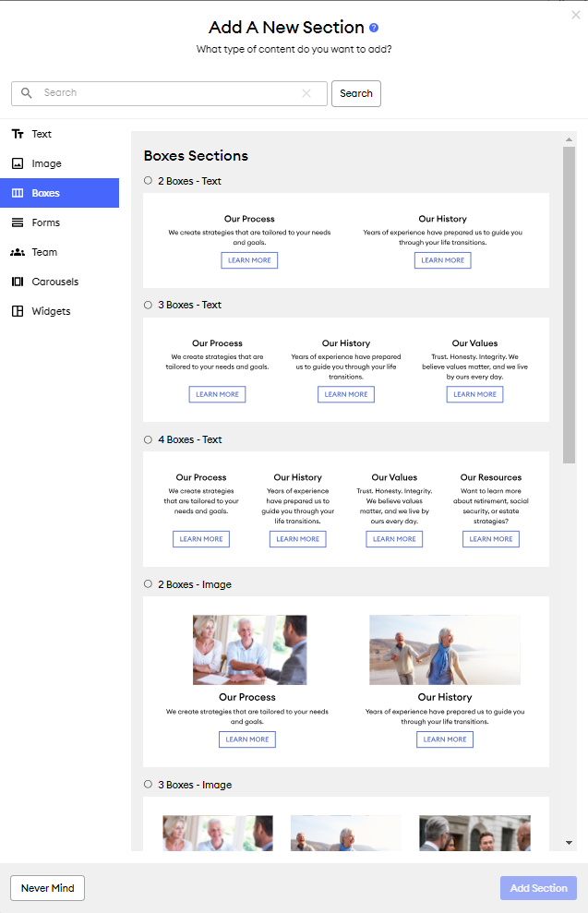Click the Never Mind button
Viewport: 588px width, 913px height.
pos(48,888)
